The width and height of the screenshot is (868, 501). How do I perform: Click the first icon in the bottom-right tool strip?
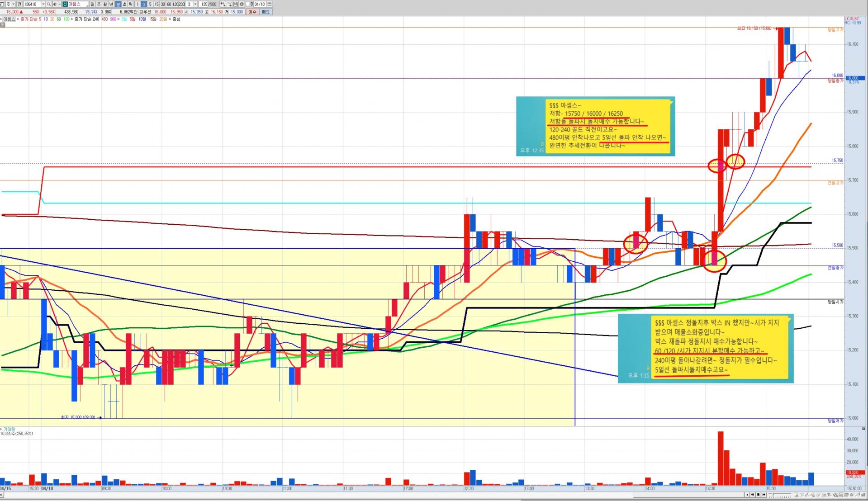coord(796,495)
